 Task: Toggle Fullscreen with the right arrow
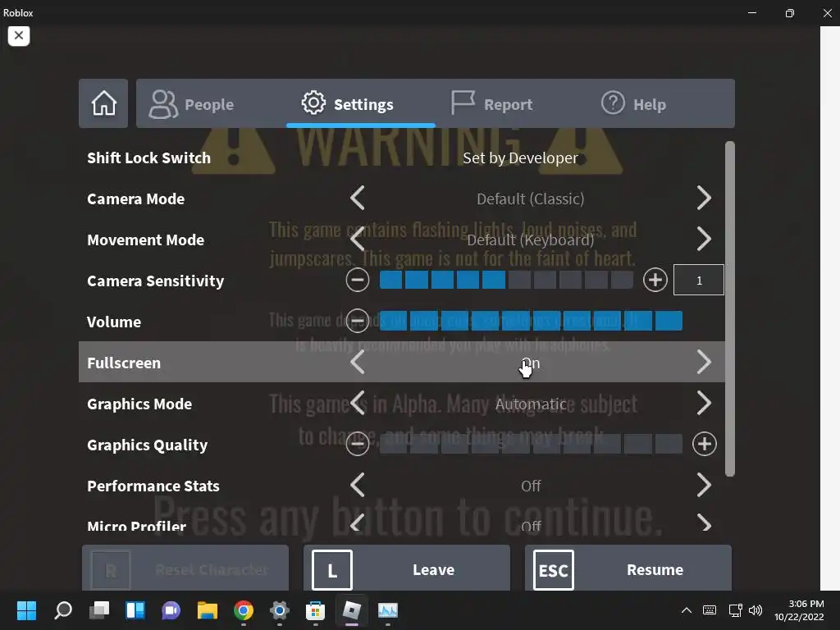pyautogui.click(x=704, y=362)
